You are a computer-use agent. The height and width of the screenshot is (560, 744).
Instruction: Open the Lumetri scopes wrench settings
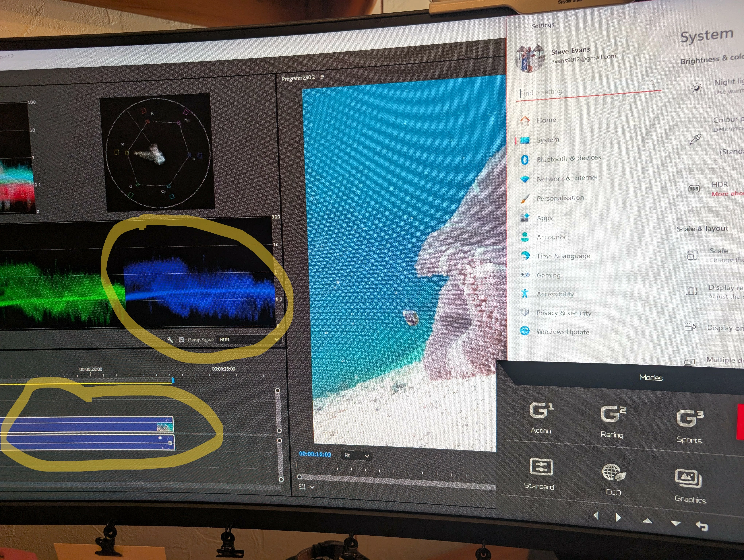(x=170, y=340)
